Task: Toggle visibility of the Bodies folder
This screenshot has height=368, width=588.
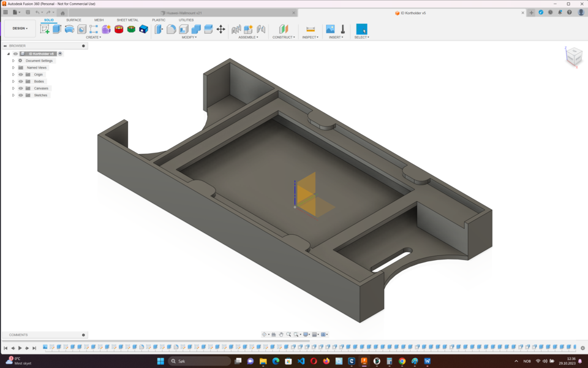Action: pyautogui.click(x=20, y=81)
